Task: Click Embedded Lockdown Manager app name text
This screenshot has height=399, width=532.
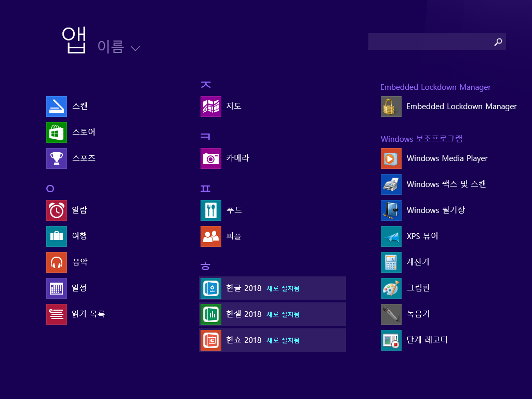Action: point(461,106)
